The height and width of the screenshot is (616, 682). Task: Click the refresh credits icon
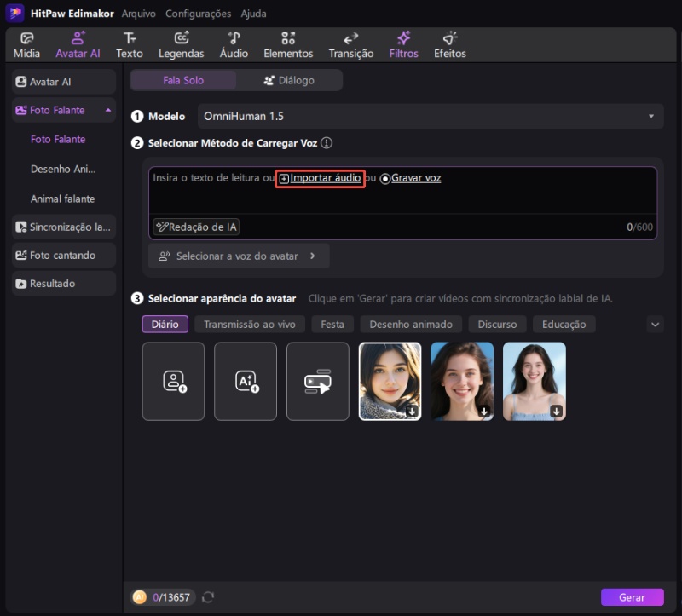tap(208, 597)
